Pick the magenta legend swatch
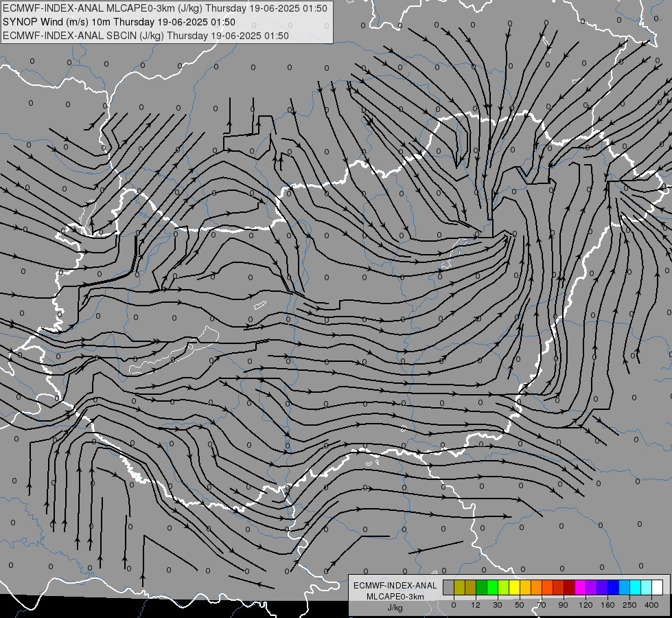672x618 pixels. (580, 588)
